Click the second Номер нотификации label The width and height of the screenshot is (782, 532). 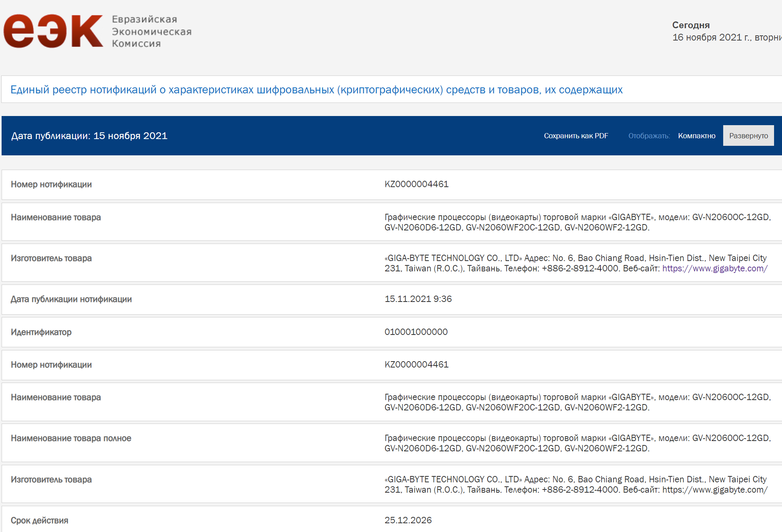point(51,365)
